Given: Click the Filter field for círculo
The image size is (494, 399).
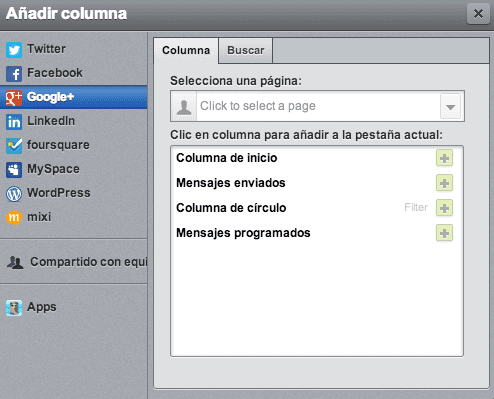Looking at the screenshot, I should (416, 207).
